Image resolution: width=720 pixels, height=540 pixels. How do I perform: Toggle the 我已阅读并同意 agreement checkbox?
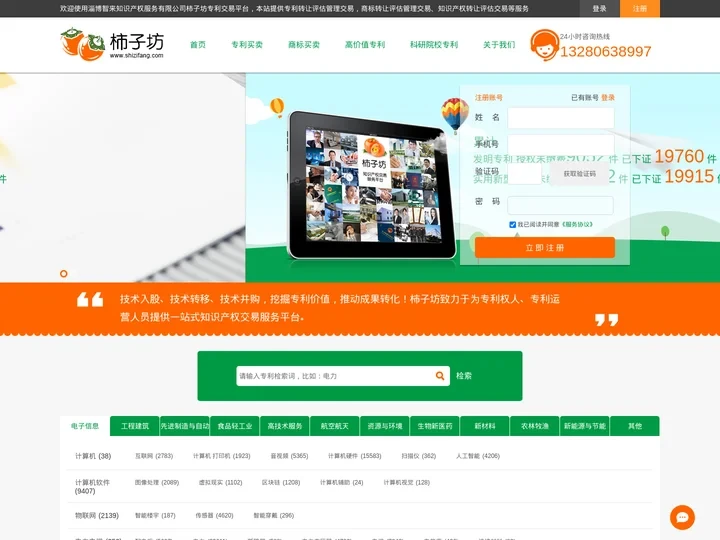pos(512,225)
